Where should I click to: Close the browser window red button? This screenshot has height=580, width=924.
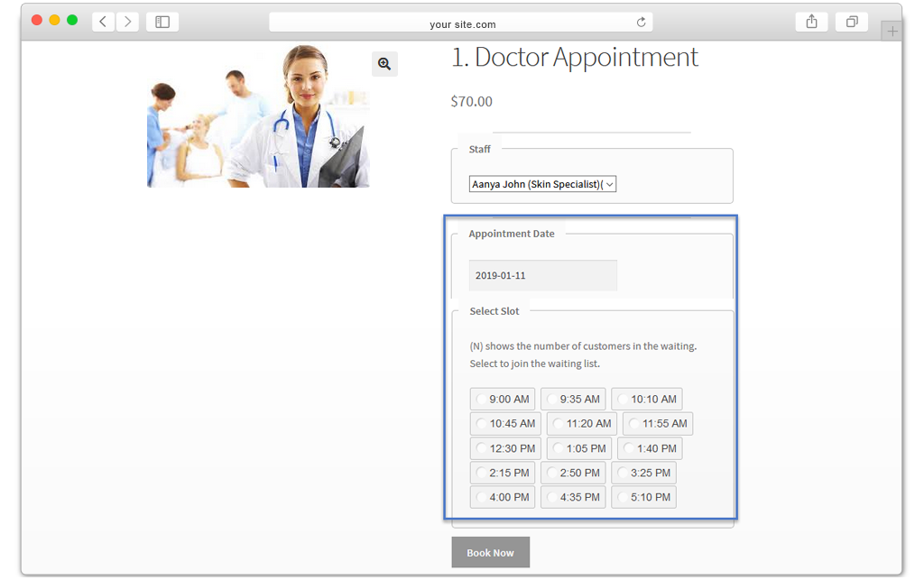pyautogui.click(x=36, y=20)
